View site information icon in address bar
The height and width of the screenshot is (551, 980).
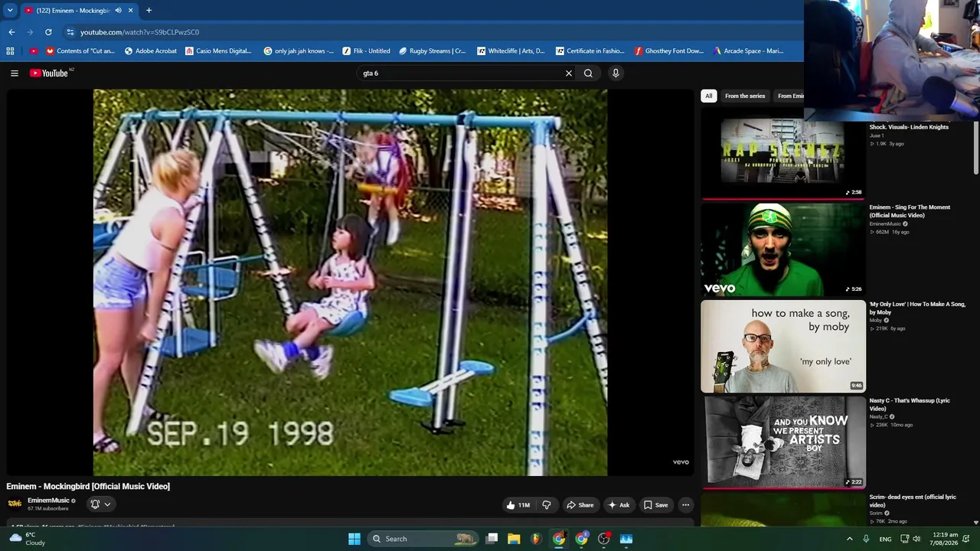[x=70, y=32]
